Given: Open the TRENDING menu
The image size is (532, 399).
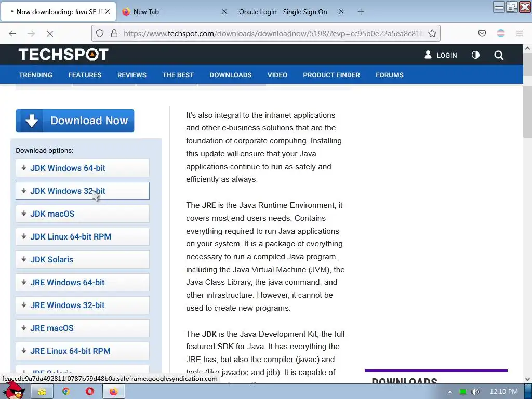Looking at the screenshot, I should [x=36, y=75].
